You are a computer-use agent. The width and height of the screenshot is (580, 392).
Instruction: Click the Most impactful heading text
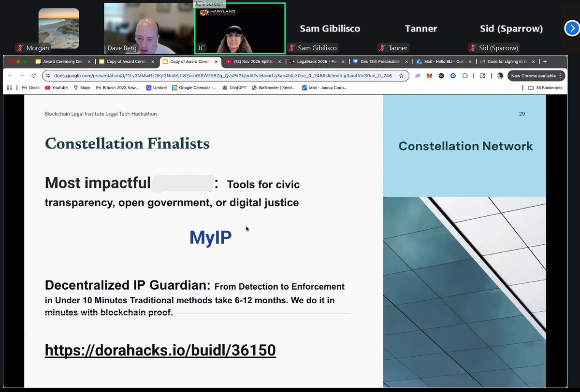pyautogui.click(x=98, y=183)
